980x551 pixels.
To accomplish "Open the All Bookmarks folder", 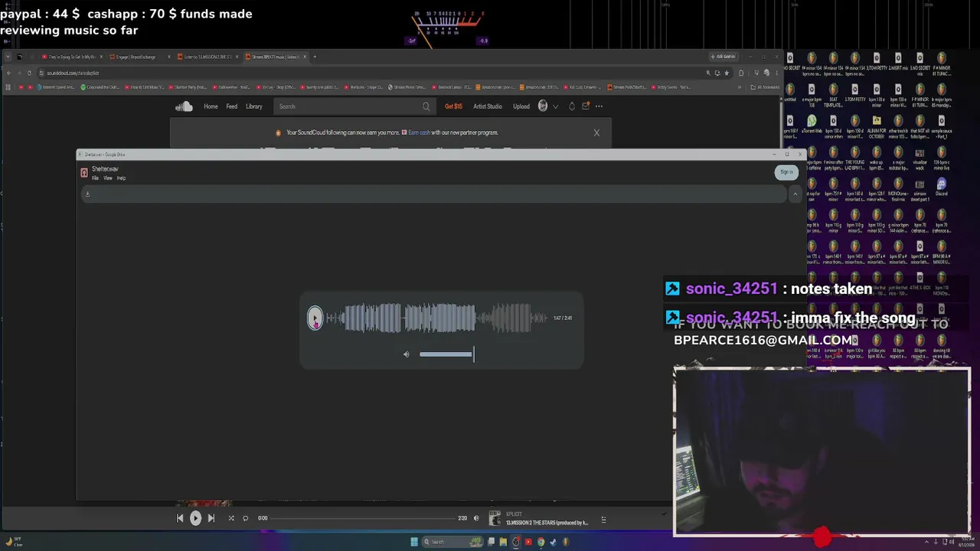I will click(x=766, y=87).
